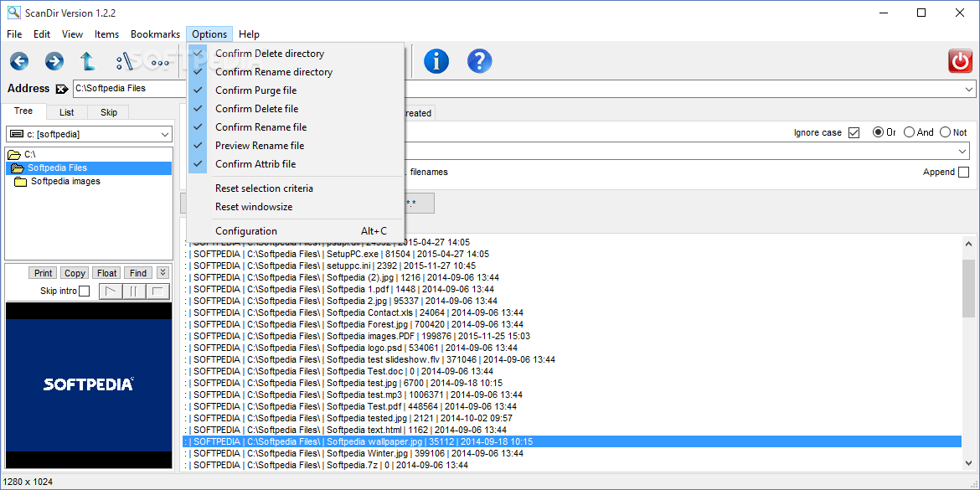Select the Or radio button

pos(878,132)
